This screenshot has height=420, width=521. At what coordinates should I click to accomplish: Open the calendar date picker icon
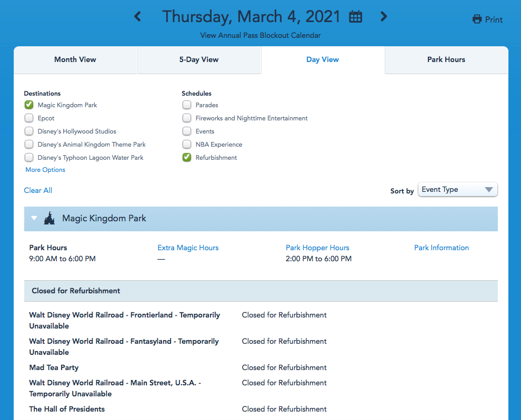(x=356, y=17)
